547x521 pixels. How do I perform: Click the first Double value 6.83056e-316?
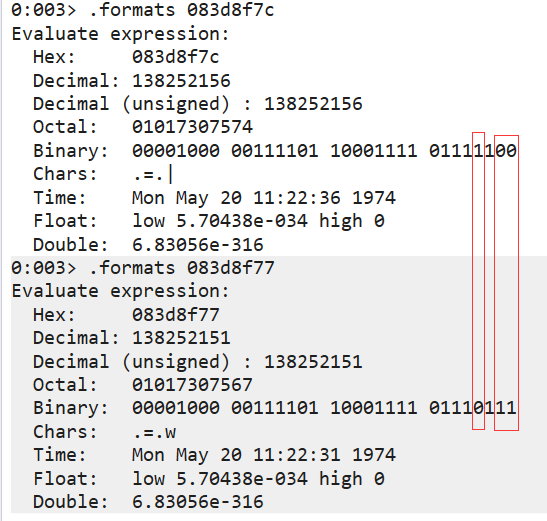coord(197,244)
